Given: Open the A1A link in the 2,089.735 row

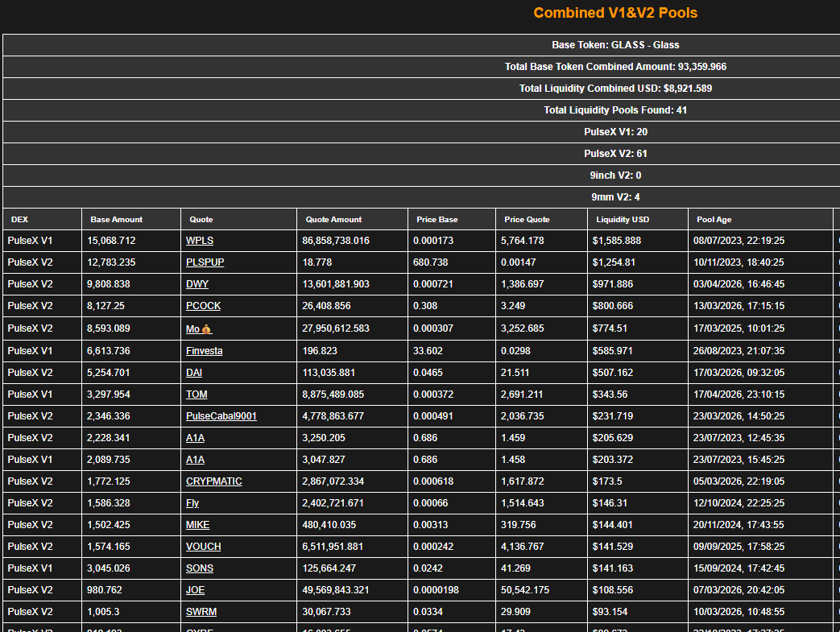Looking at the screenshot, I should [195, 460].
